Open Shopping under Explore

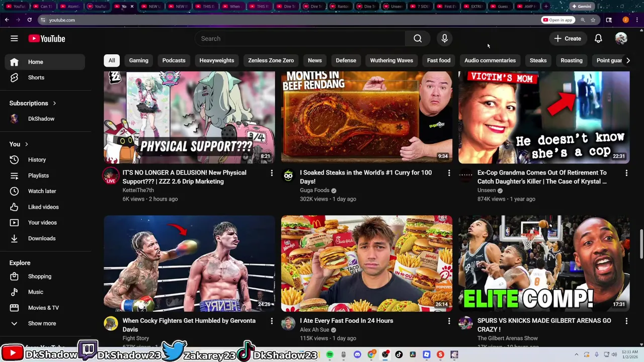point(45,277)
